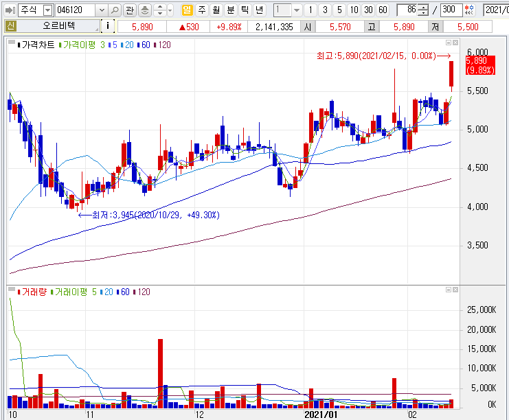Select the 3 interval button
The image size is (509, 420).
click(325, 10)
